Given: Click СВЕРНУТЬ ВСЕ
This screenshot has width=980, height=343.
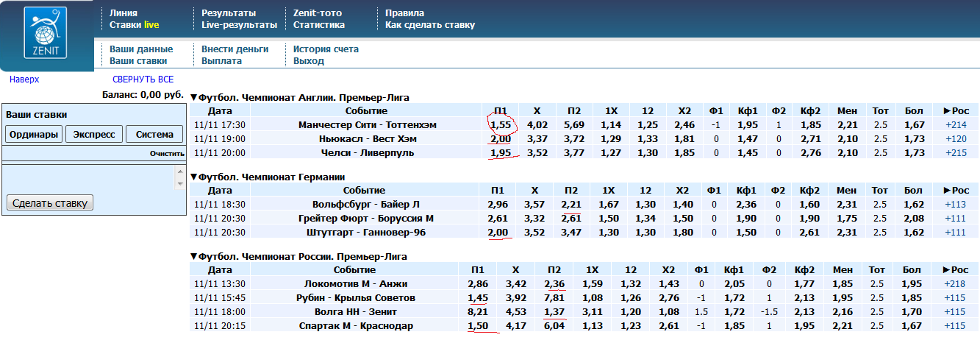Looking at the screenshot, I should [x=143, y=79].
